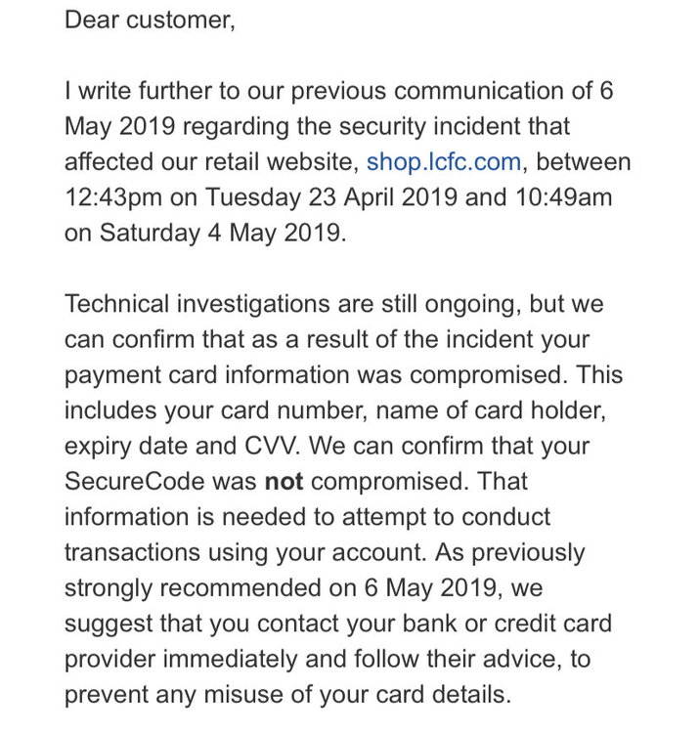
Task: Click the phrase "Tuesday 23 April 2019"
Action: pos(331,197)
